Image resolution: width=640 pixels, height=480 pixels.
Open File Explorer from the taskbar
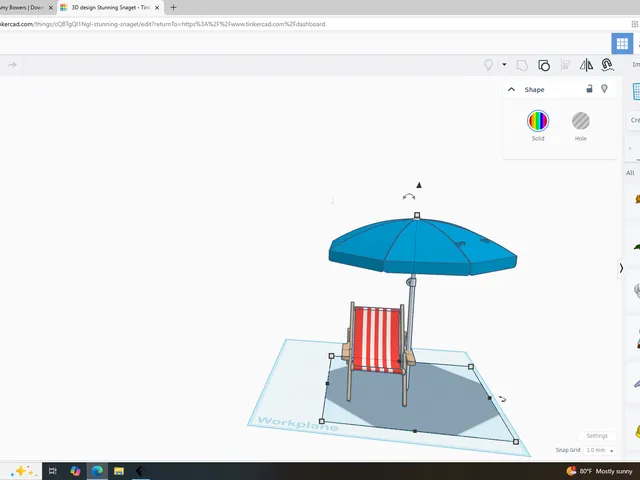coord(119,471)
